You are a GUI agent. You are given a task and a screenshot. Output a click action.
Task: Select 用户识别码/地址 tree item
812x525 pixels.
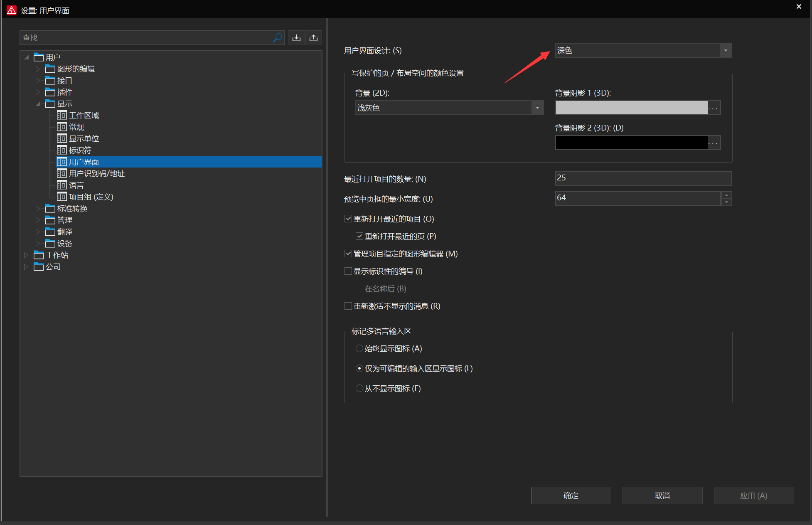pyautogui.click(x=96, y=173)
